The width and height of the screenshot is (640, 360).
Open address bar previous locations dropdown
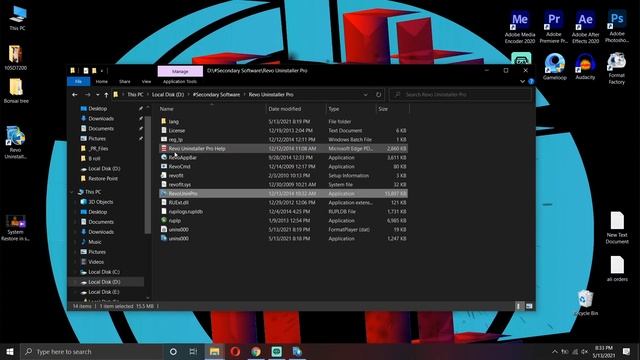tap(365, 95)
